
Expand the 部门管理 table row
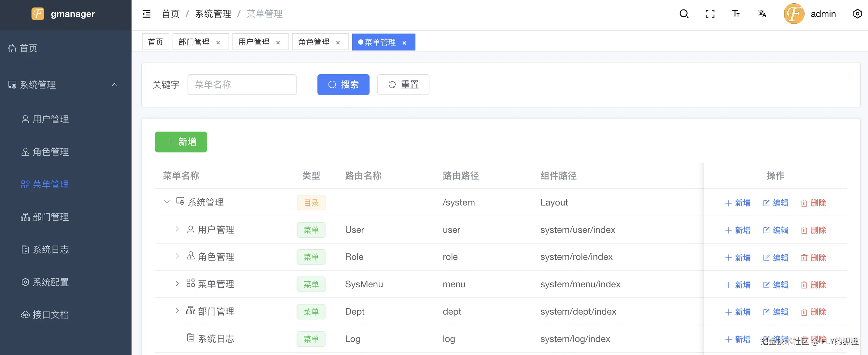coord(177,311)
